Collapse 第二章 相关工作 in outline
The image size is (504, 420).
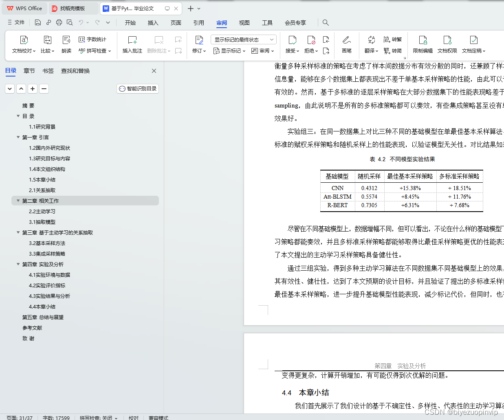tap(18, 200)
